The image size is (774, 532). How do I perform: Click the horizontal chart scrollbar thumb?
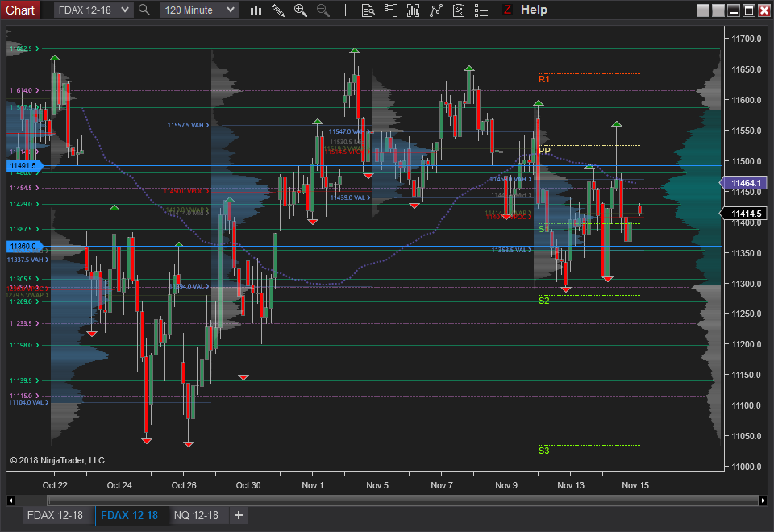click(x=402, y=501)
